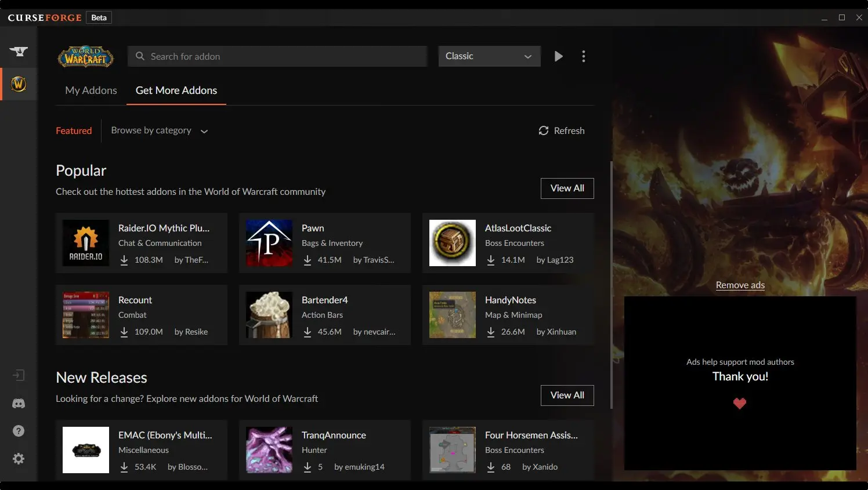Click the help question mark icon
The image size is (868, 490).
tap(19, 431)
